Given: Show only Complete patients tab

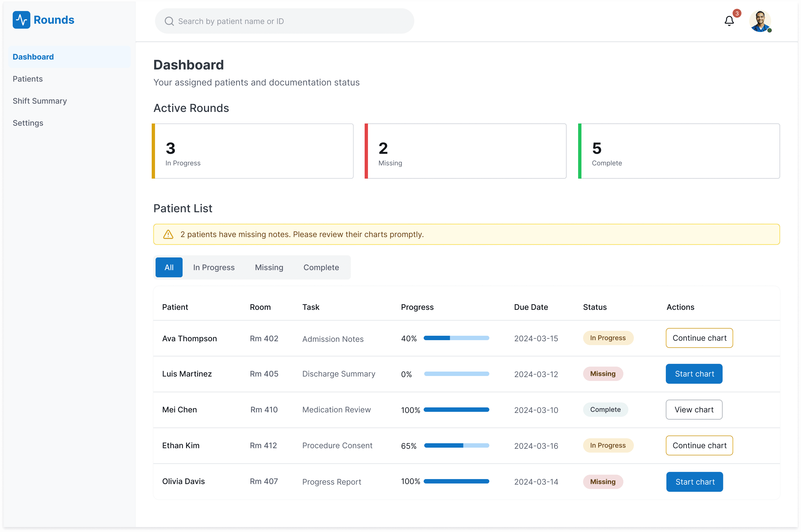Looking at the screenshot, I should [x=321, y=268].
